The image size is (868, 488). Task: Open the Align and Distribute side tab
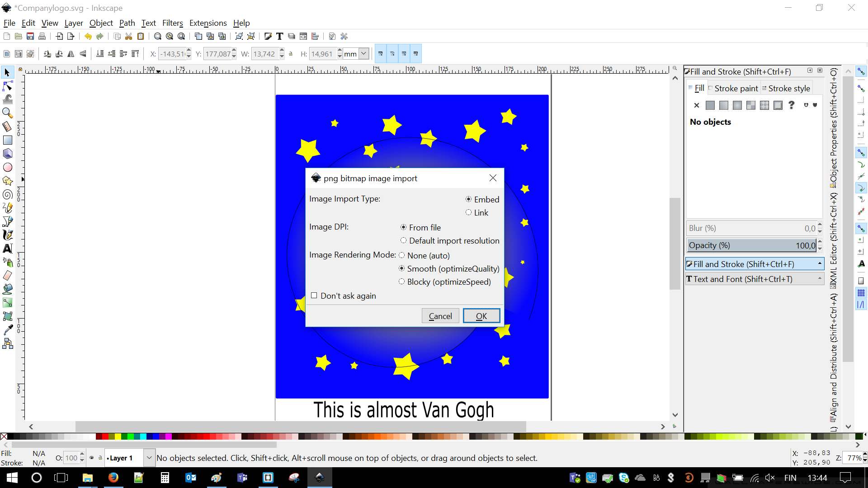click(833, 358)
